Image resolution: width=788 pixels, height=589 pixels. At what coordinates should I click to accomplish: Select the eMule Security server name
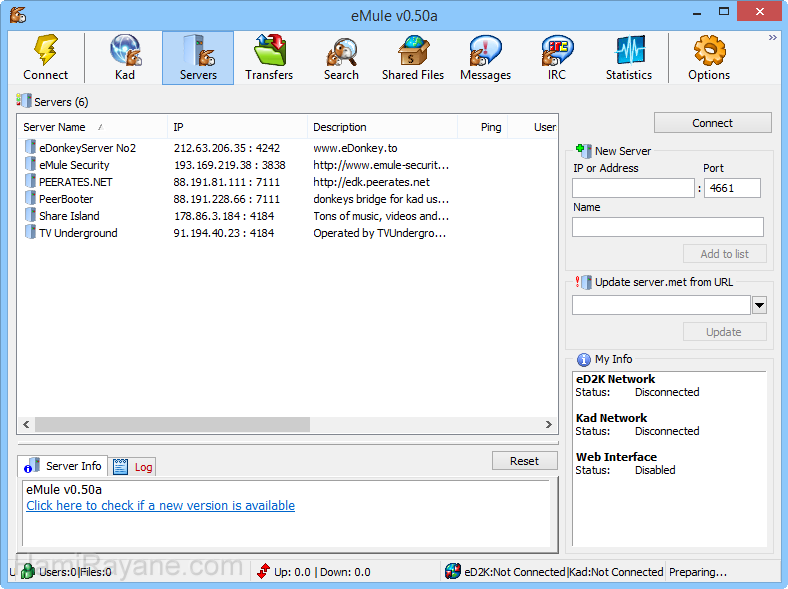tap(74, 165)
